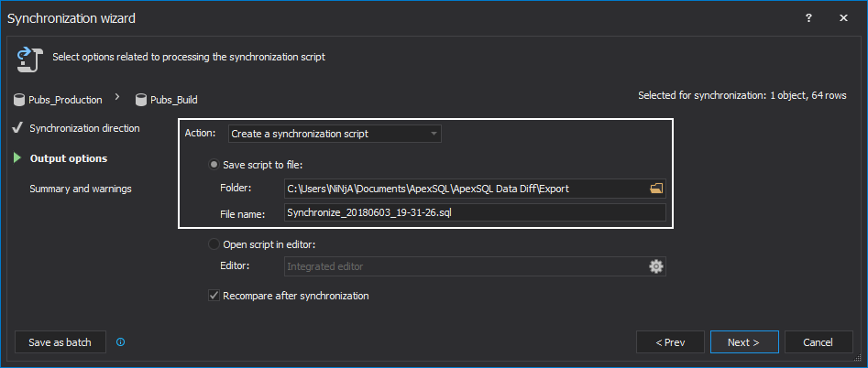The image size is (868, 368).
Task: Toggle Recompare after synchronization checkbox
Action: click(214, 296)
